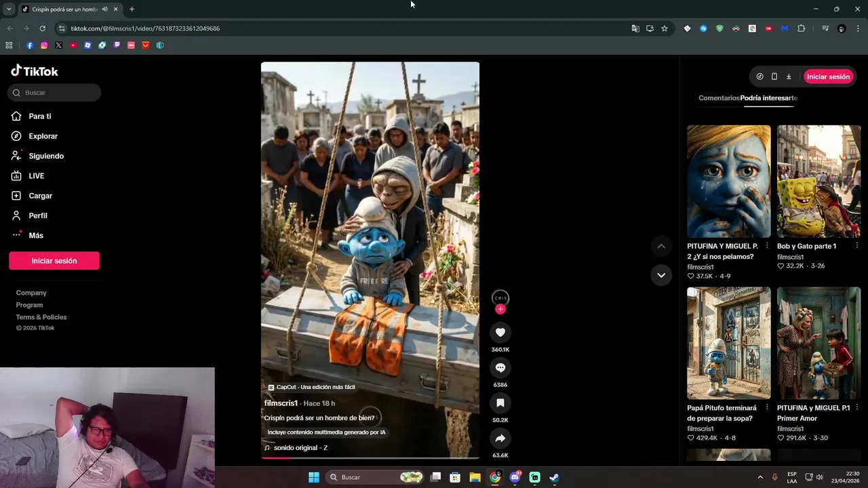The width and height of the screenshot is (868, 488).
Task: Like the video with heart icon
Action: (x=500, y=332)
